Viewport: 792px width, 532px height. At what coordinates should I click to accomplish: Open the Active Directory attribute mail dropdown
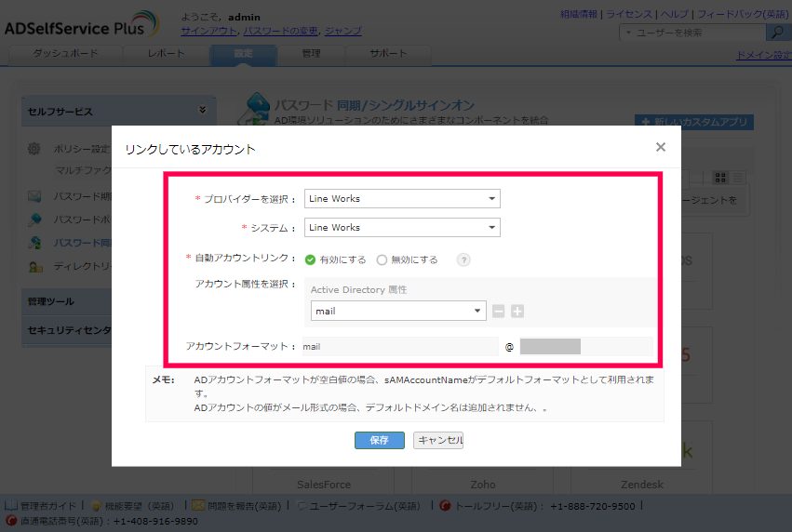pyautogui.click(x=398, y=311)
